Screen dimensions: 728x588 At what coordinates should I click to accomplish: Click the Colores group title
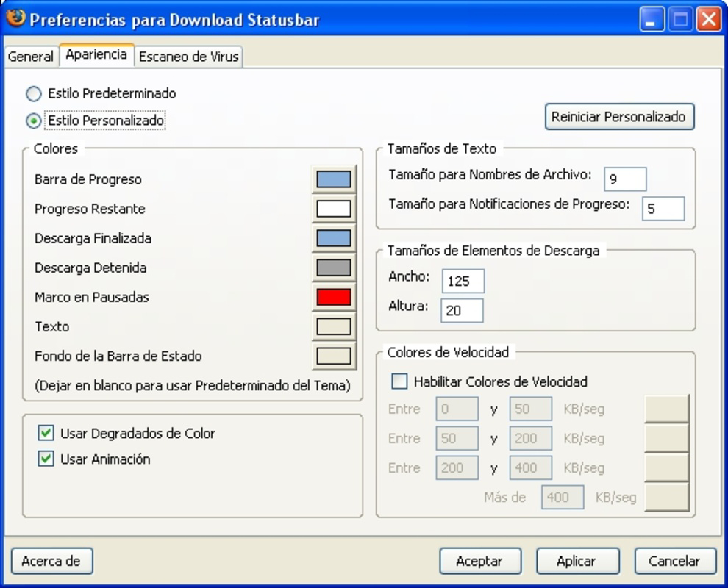coord(56,148)
